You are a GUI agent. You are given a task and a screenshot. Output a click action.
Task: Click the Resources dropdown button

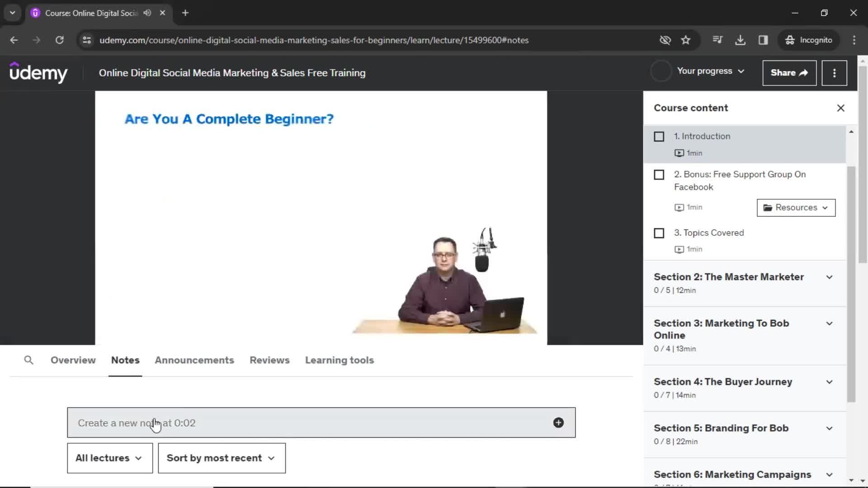797,207
